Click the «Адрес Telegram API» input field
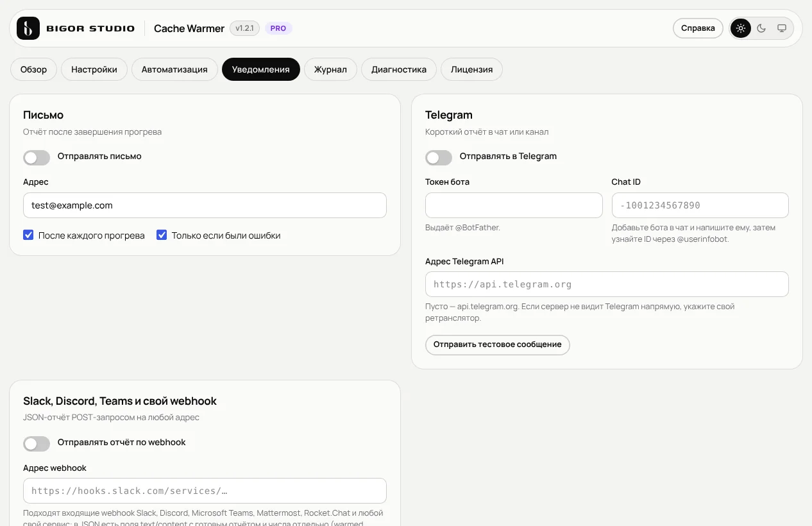Screen dimensions: 812x526 607,284
